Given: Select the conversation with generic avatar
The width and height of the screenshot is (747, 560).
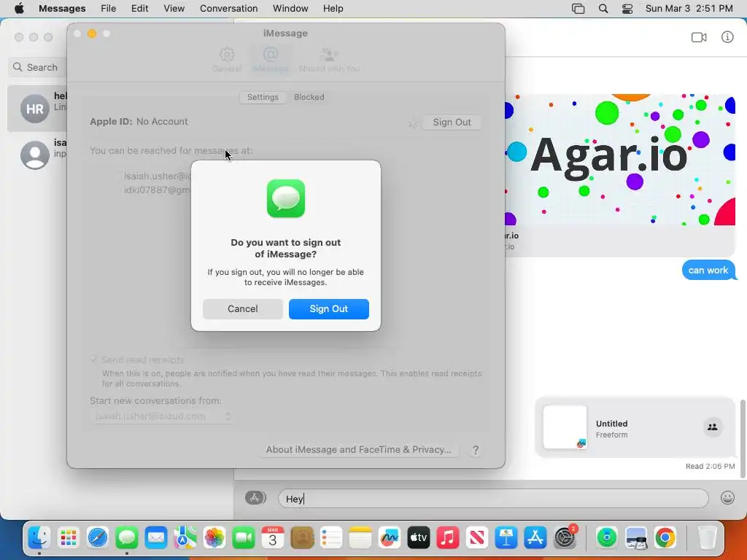Looking at the screenshot, I should coord(37,155).
